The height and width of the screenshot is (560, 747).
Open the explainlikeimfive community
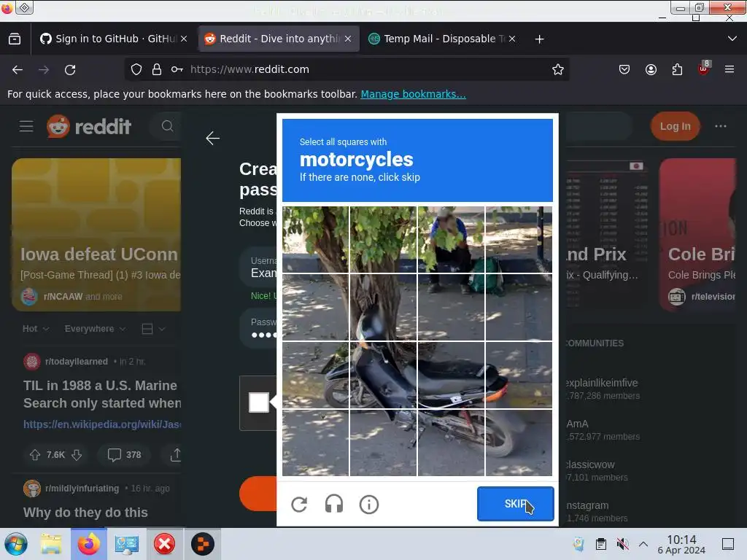point(602,382)
